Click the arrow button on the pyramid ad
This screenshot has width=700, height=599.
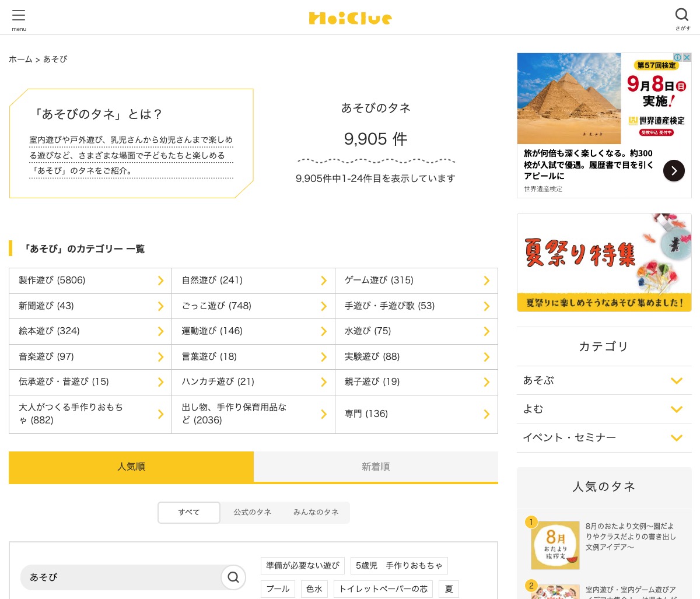(674, 170)
